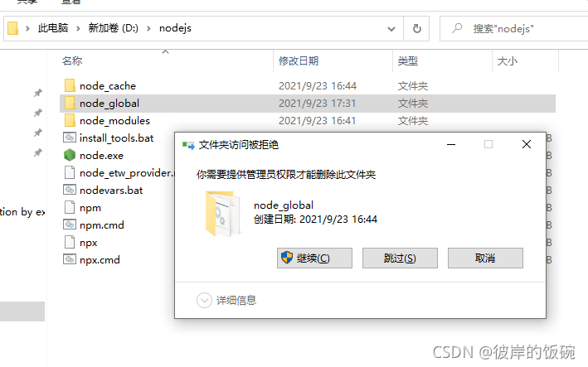588x367 pixels.
Task: Click the install_tools.bat file icon
Action: 70,138
